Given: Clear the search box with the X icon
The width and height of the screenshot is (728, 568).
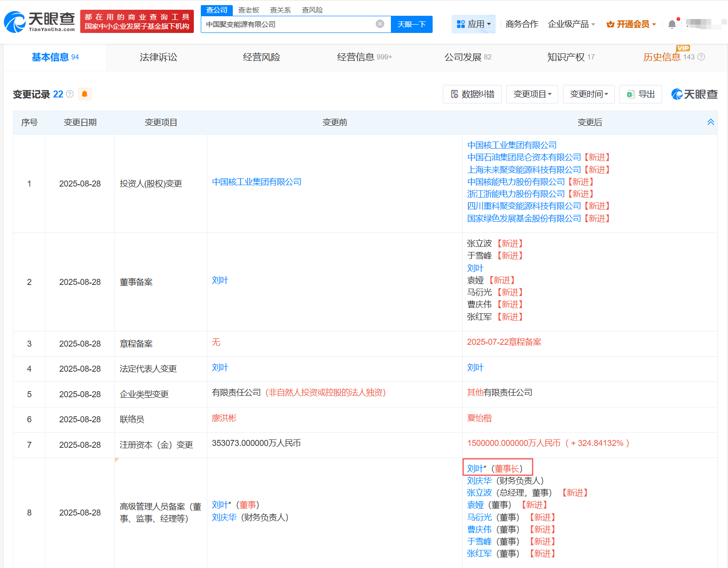Looking at the screenshot, I should [380, 24].
